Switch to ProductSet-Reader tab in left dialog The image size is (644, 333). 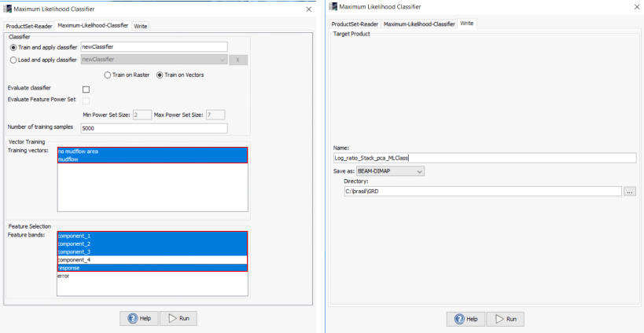(x=29, y=26)
